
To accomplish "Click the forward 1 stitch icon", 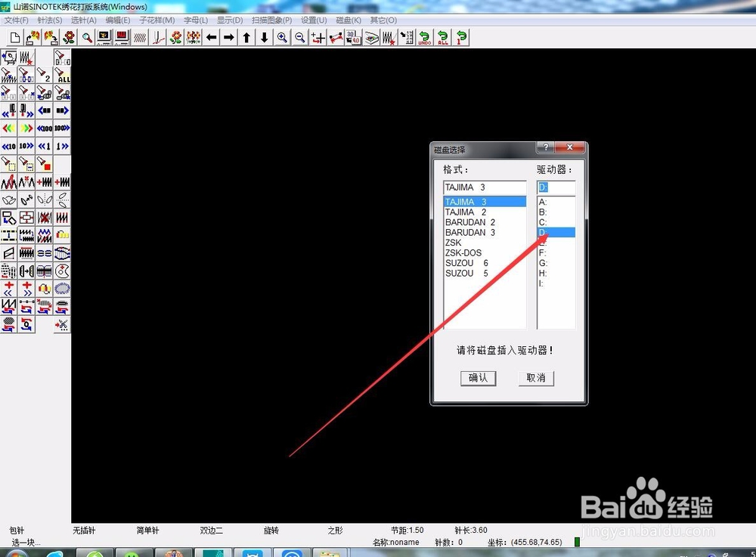I will tap(62, 147).
